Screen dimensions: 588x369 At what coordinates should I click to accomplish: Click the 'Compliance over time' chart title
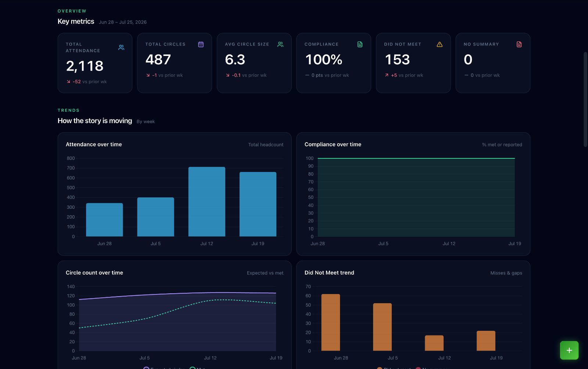click(333, 144)
